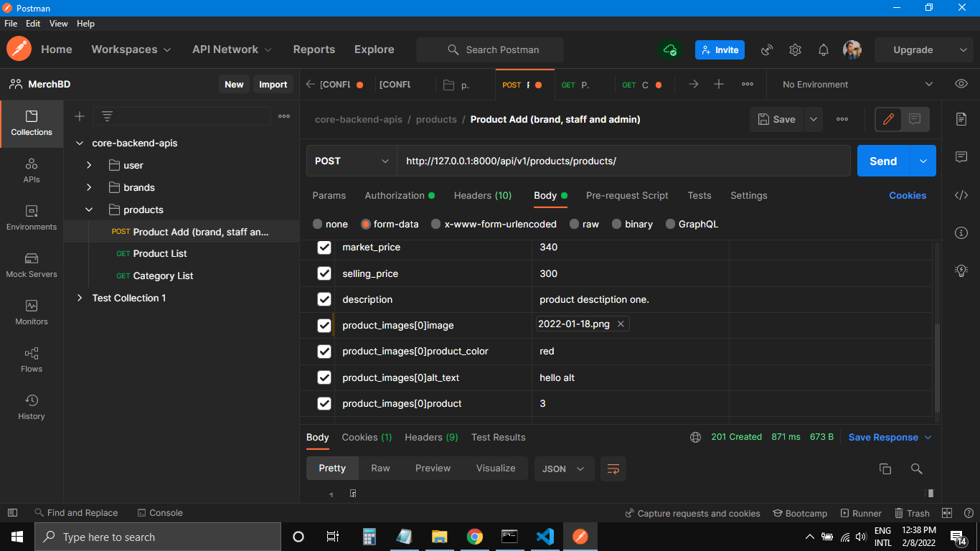Open the Test Results response tab
980x551 pixels.
tap(499, 437)
